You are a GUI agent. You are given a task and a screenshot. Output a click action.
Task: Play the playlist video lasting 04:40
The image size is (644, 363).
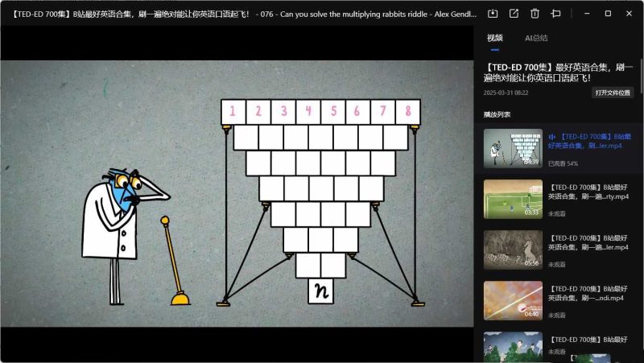pos(513,300)
